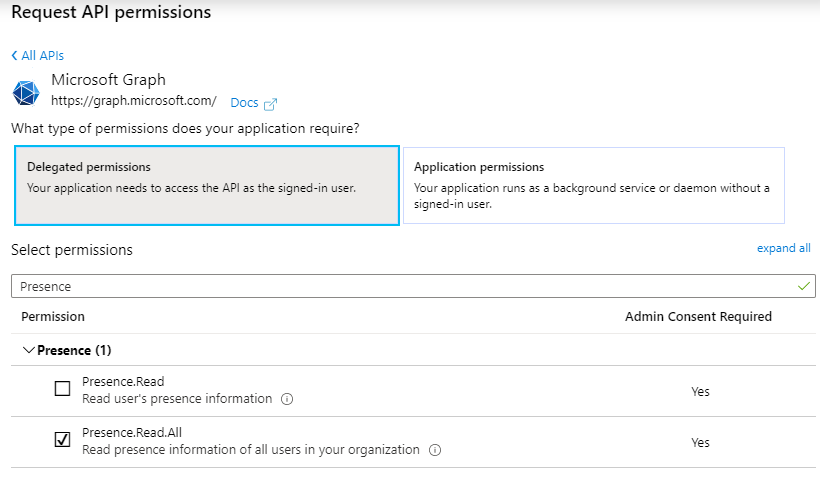Click the Select permissions label
Screen dimensions: 820x492
pos(72,250)
